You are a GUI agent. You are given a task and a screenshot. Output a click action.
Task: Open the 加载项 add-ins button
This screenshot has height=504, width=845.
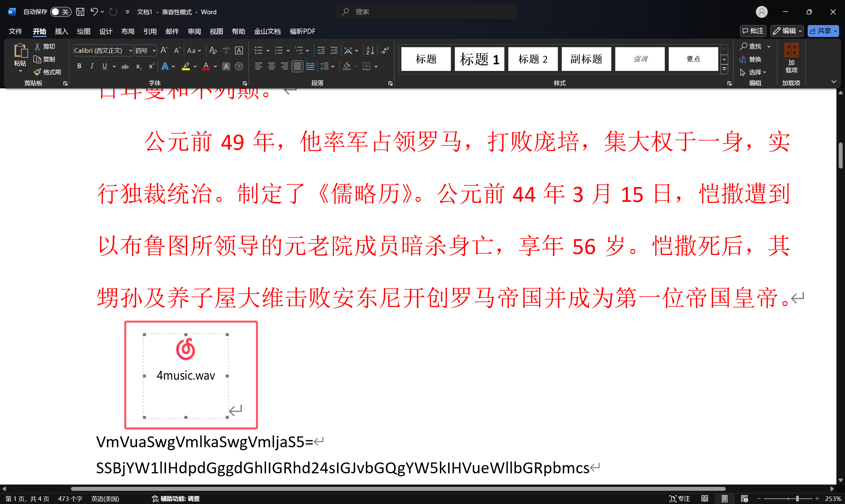pos(791,58)
